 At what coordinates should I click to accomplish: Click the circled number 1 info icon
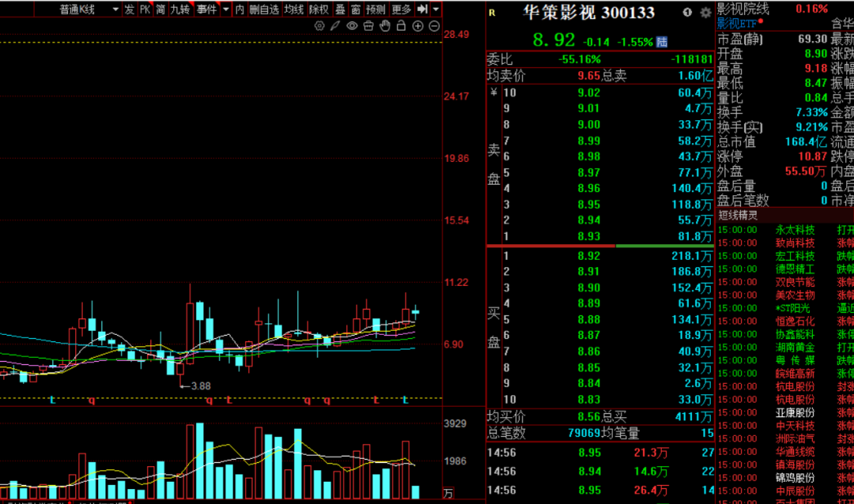pos(687,12)
